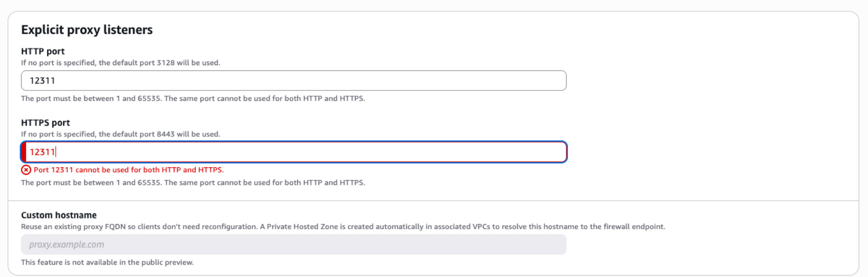Click the disabled Custom hostname field
Image resolution: width=868 pixels, height=277 pixels.
pyautogui.click(x=294, y=245)
